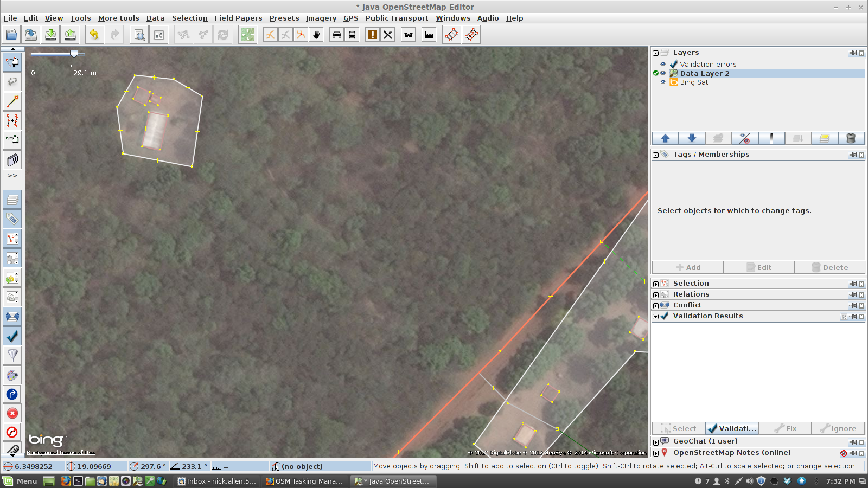868x488 pixels.
Task: Open the Imagery menu
Action: (321, 18)
